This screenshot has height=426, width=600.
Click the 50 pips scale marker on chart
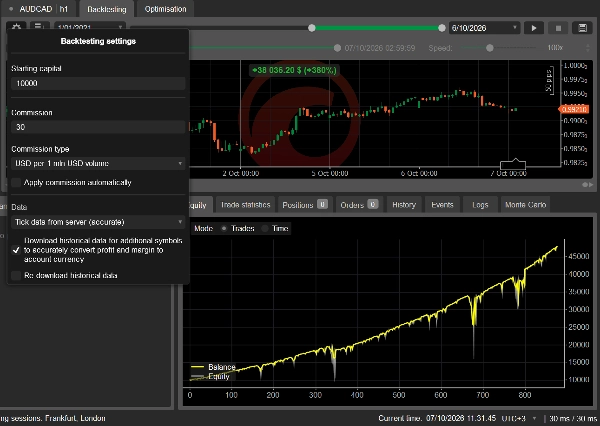coord(549,80)
